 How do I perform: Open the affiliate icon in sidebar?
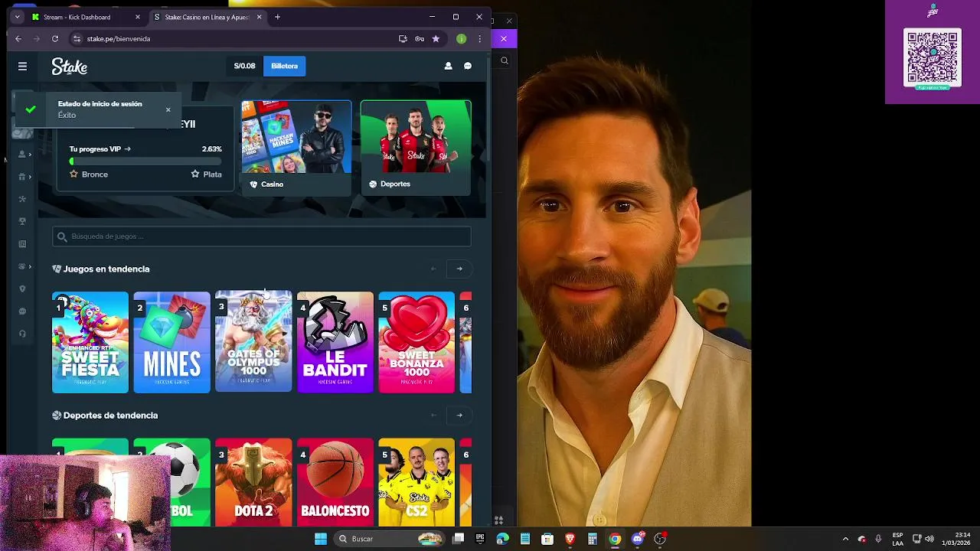tap(22, 199)
